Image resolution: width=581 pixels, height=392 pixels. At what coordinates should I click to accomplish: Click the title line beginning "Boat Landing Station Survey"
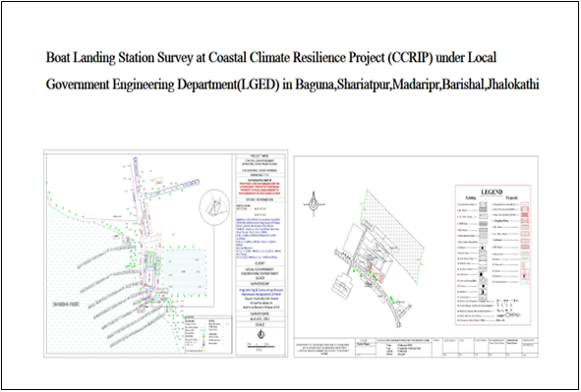[271, 59]
